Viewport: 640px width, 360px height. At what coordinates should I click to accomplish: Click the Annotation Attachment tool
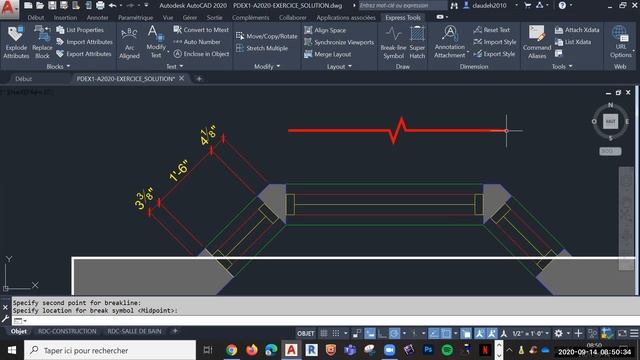click(449, 42)
